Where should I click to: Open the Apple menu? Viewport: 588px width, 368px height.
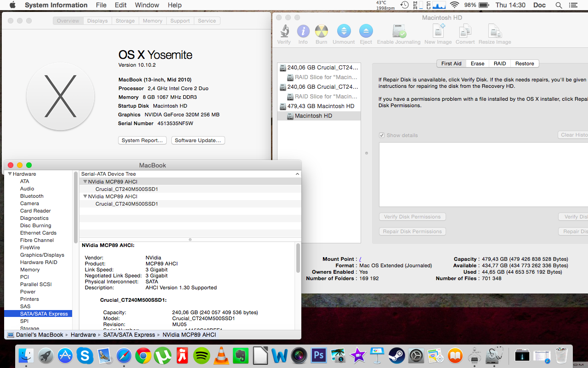(12, 5)
